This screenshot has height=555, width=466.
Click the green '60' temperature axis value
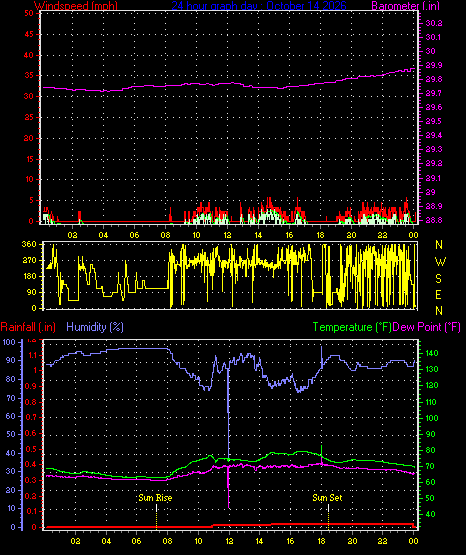click(430, 482)
